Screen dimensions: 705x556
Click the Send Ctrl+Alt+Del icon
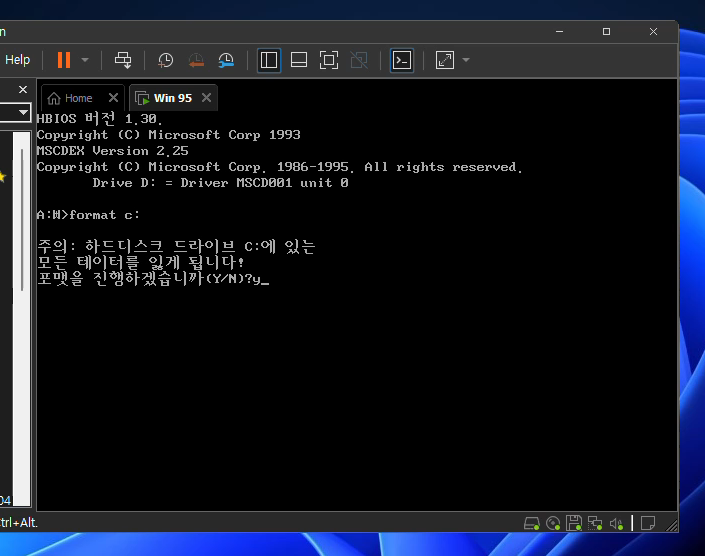point(123,60)
